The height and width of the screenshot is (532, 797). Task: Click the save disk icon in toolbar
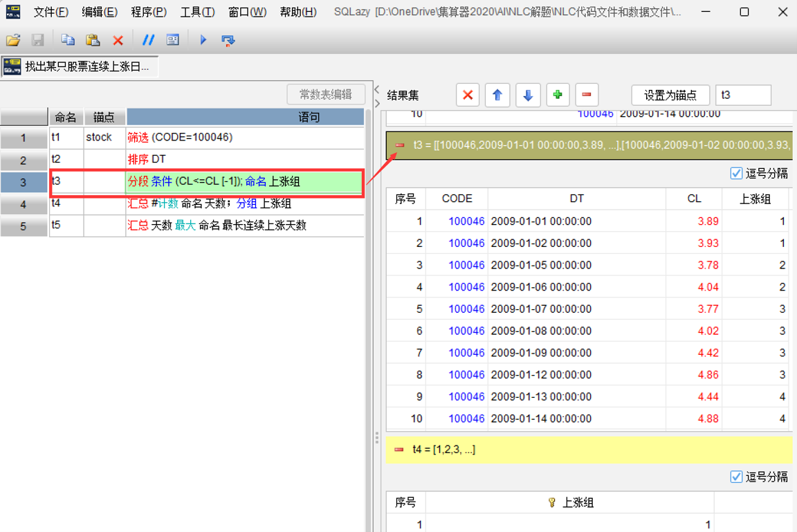click(x=37, y=39)
